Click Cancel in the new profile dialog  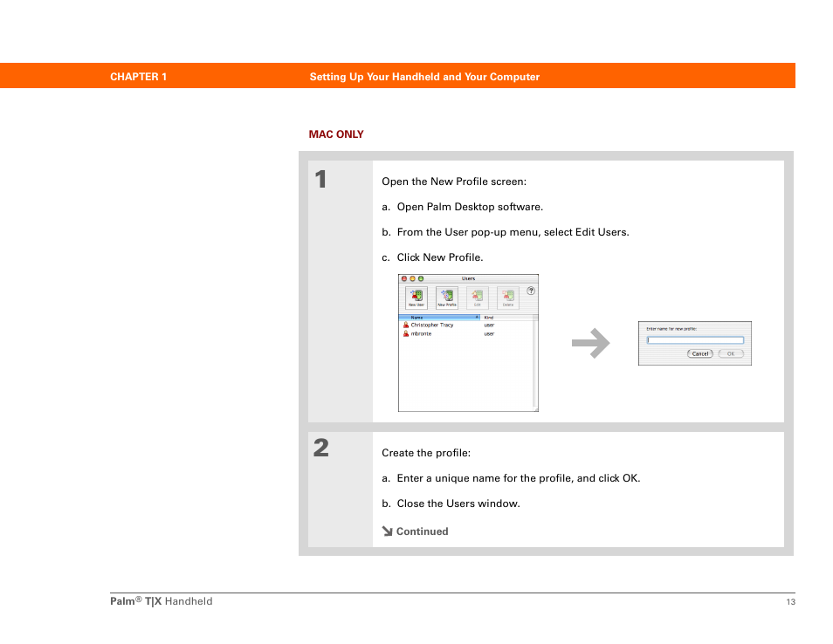click(700, 353)
